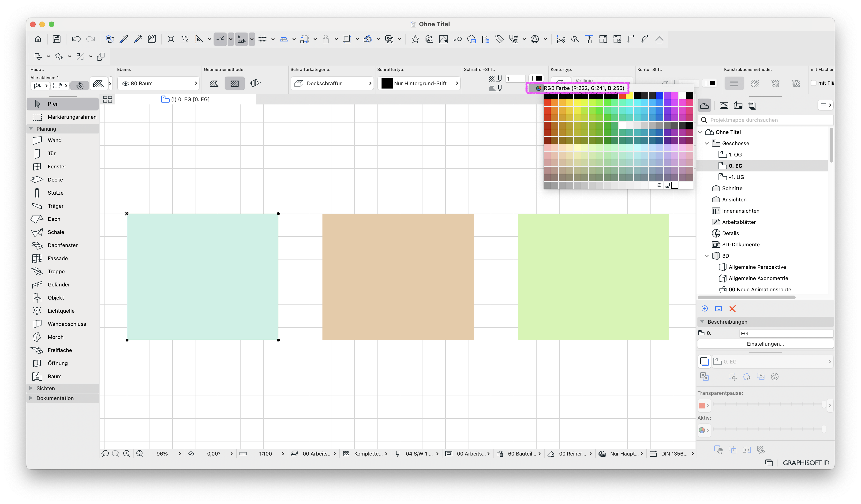Select the rotated fill geometry method
The image size is (861, 504).
tap(255, 83)
